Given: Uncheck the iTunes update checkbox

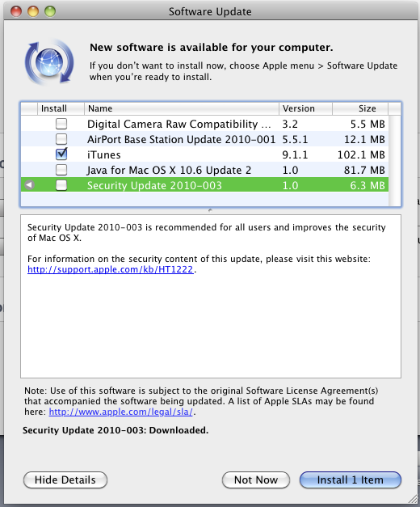Looking at the screenshot, I should tap(61, 154).
